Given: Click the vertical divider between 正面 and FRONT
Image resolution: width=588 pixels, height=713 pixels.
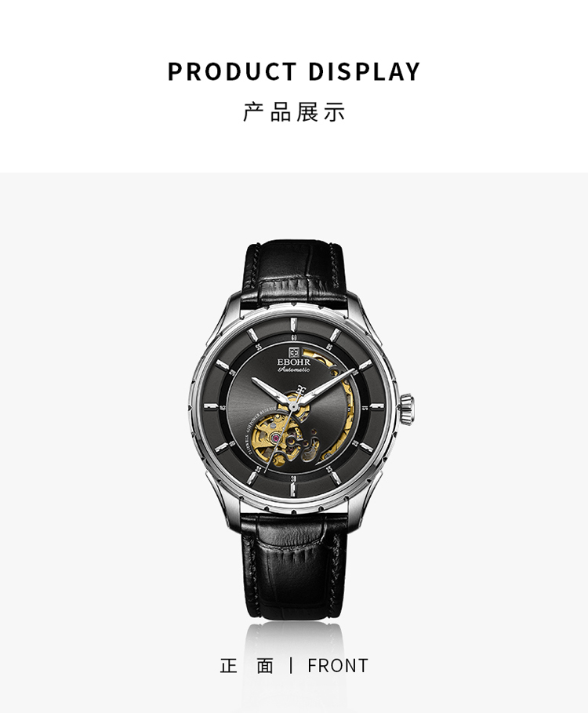Looking at the screenshot, I should (x=291, y=665).
